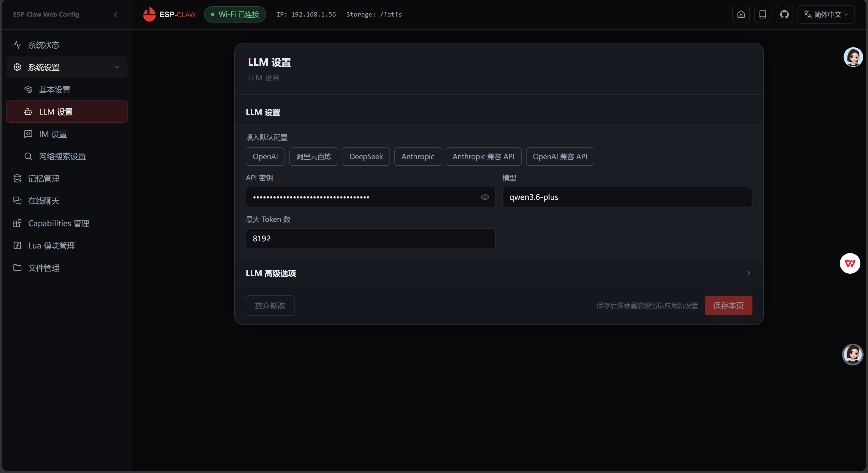Focus the 模型 field with qwen3.6-plus

(627, 197)
